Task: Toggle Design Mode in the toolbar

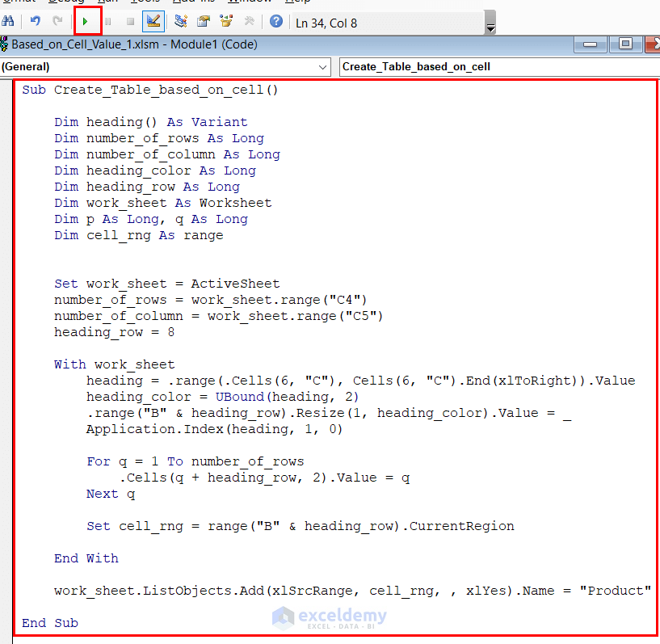Action: [x=153, y=21]
